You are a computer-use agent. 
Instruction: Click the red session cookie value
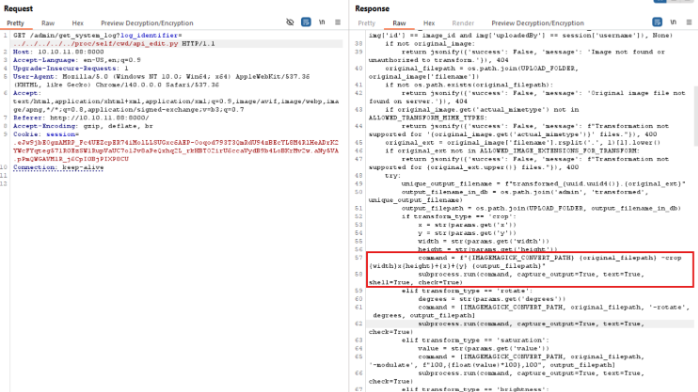coord(176,150)
